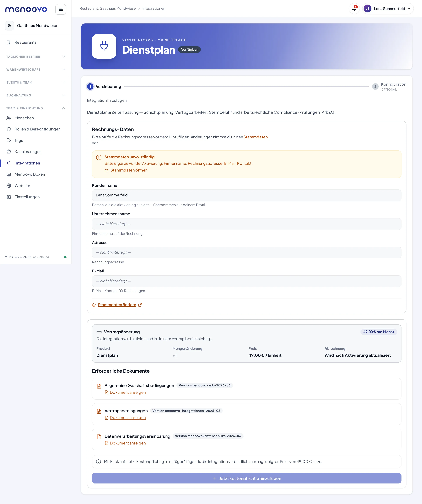
Task: Click the Tags label icon
Action: click(x=9, y=140)
